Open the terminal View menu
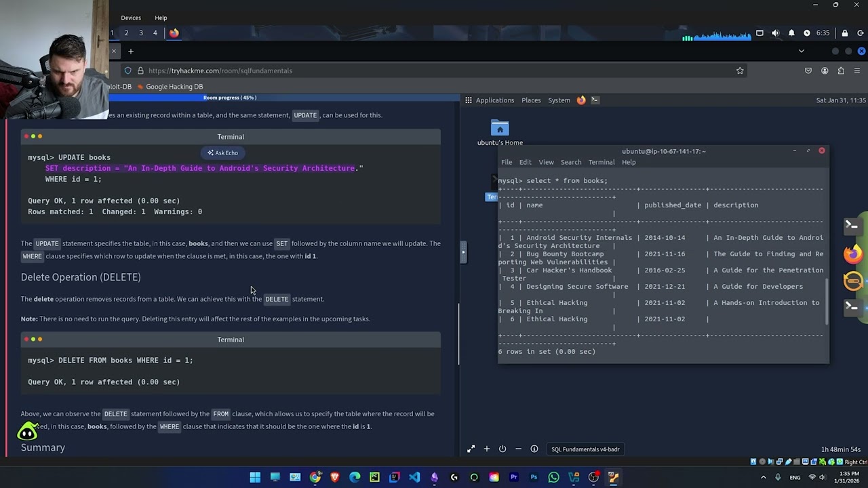The image size is (868, 488). point(546,162)
